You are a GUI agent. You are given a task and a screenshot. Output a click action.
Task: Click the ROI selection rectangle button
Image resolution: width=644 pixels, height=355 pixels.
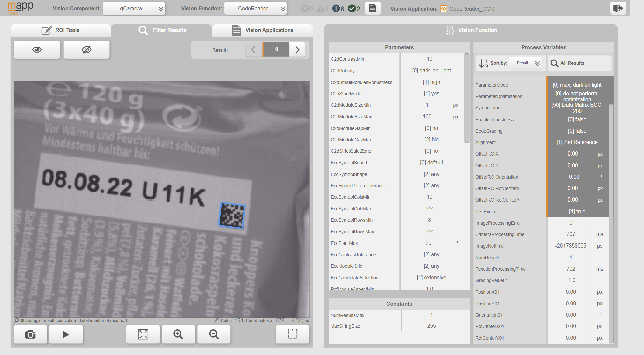[292, 334]
